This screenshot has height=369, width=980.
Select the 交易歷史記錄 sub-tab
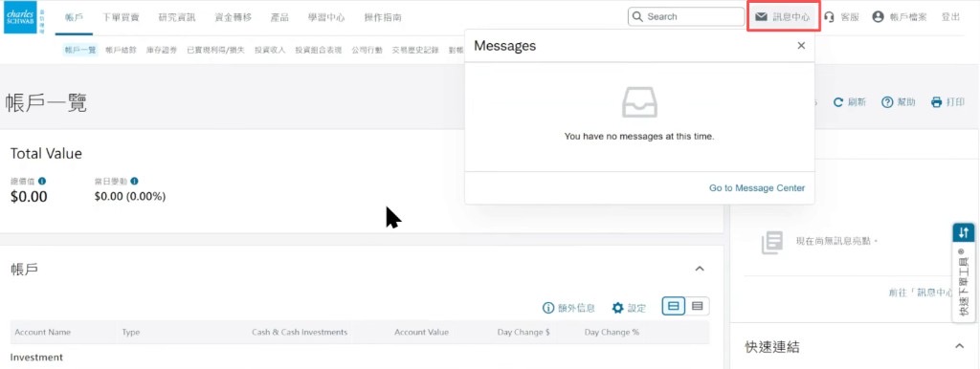point(415,50)
